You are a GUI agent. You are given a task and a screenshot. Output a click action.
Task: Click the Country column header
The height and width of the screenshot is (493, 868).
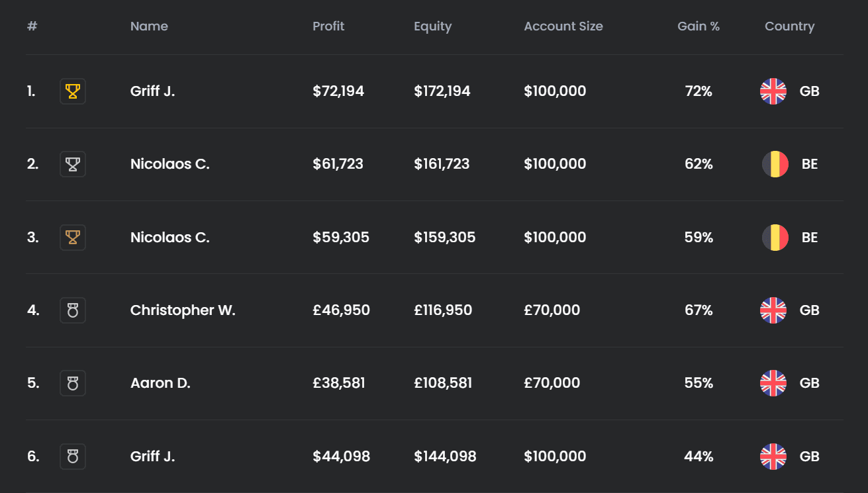tap(789, 26)
